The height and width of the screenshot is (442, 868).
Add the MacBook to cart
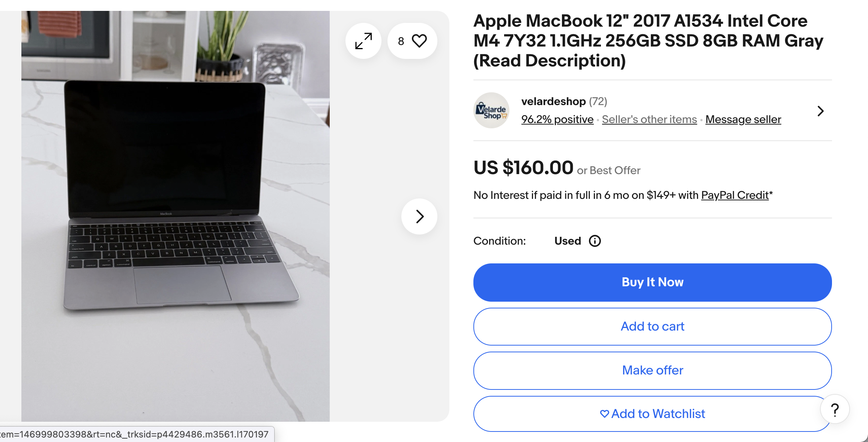tap(652, 326)
